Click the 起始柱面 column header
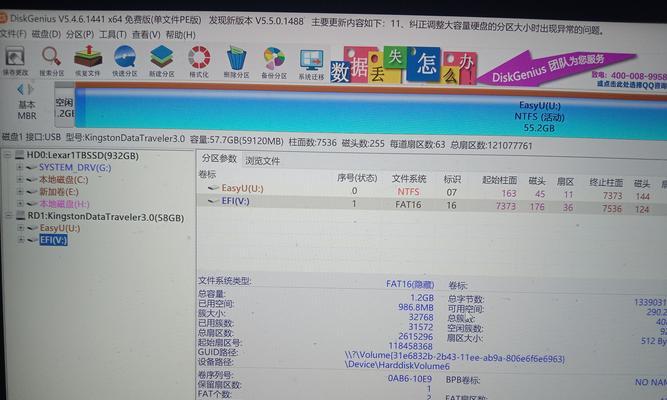The width and height of the screenshot is (667, 400). tap(499, 180)
